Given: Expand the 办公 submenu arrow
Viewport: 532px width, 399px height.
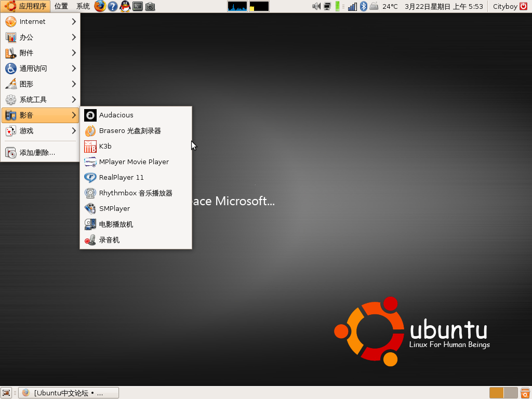Looking at the screenshot, I should [74, 37].
